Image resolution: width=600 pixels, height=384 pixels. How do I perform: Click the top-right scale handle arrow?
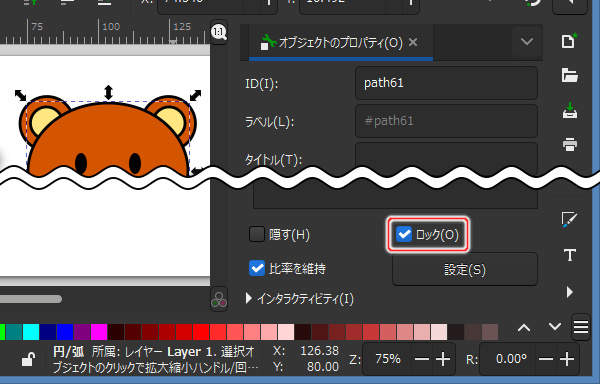click(195, 95)
